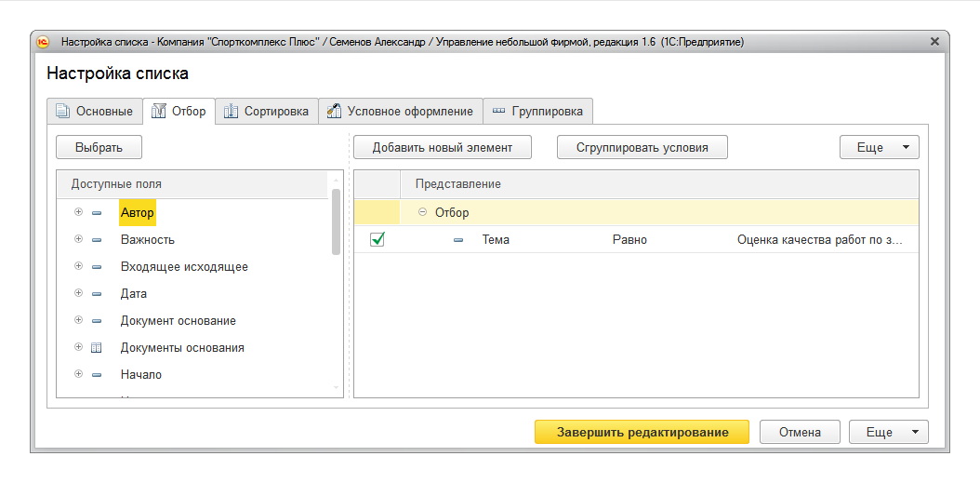This screenshot has width=980, height=483.
Task: Expand the Автор field node
Action: [x=78, y=213]
